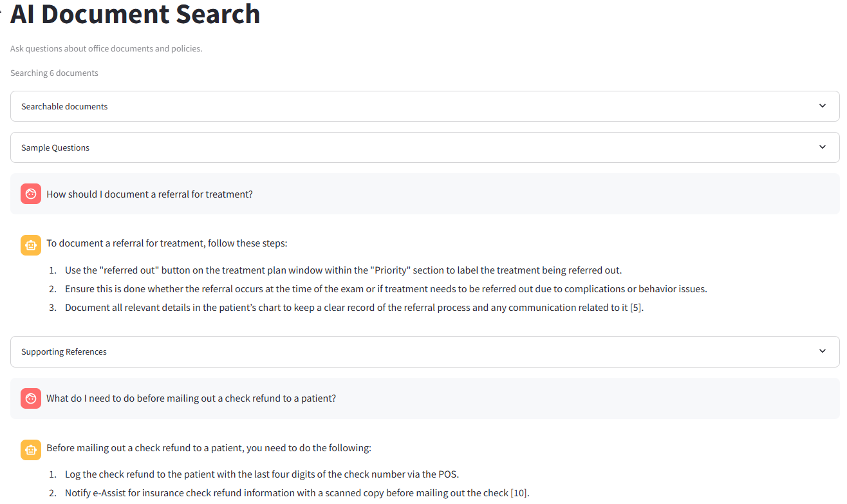Click the robot icon beside the check refund answer

[30, 450]
